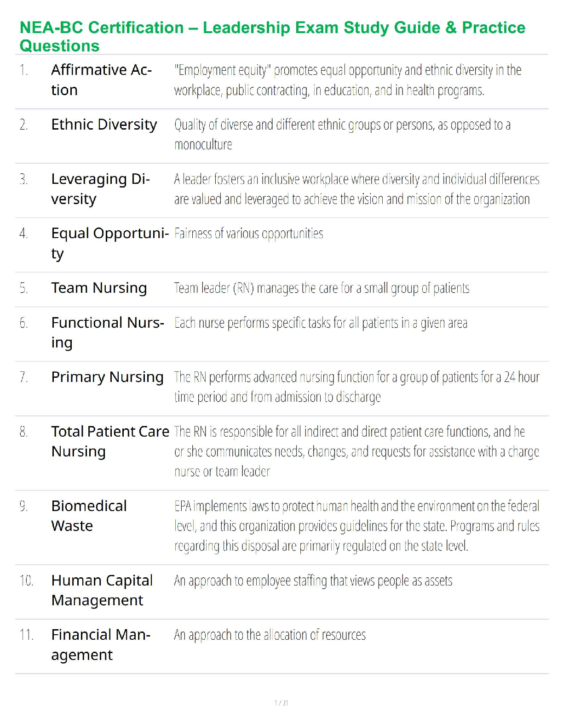Select the "Leveraging Diversity" term
Image resolution: width=563 pixels, height=728 pixels.
click(x=100, y=189)
